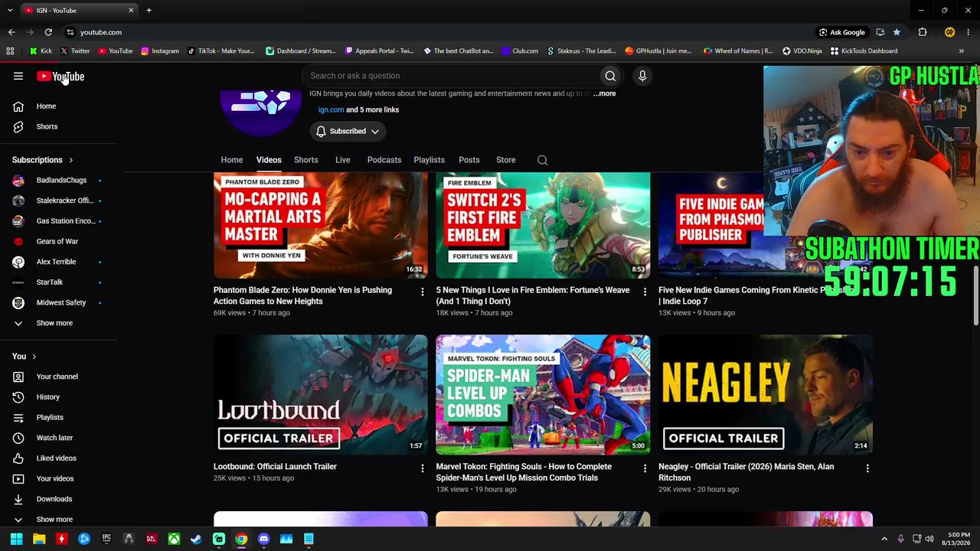This screenshot has width=980, height=551.
Task: Open options menu for Neagley trailer
Action: [x=867, y=468]
